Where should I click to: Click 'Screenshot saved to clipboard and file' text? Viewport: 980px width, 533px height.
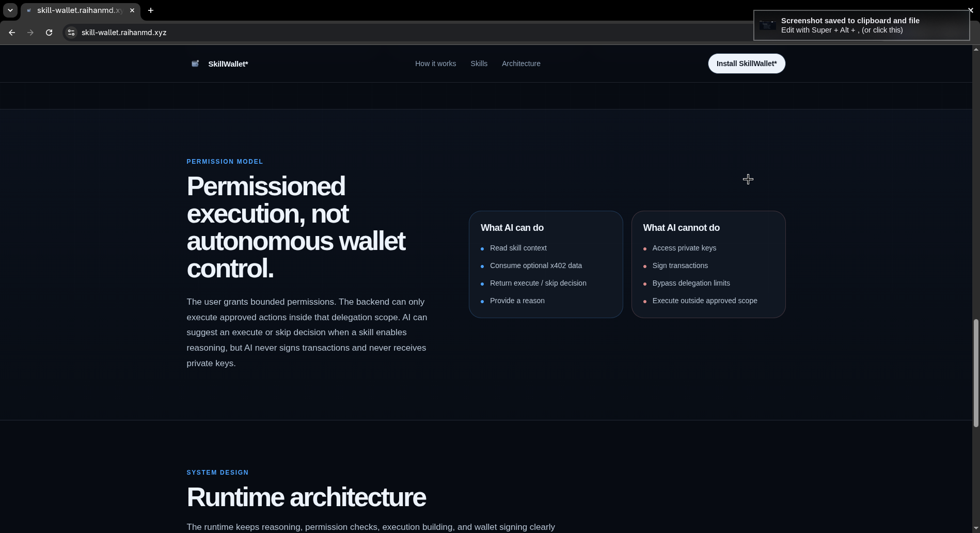click(x=850, y=21)
